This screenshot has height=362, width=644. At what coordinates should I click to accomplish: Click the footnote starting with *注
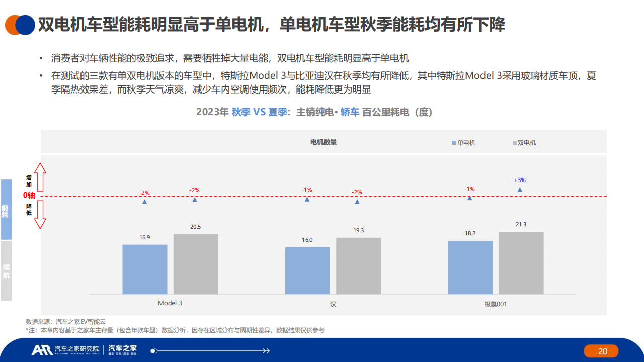click(175, 330)
